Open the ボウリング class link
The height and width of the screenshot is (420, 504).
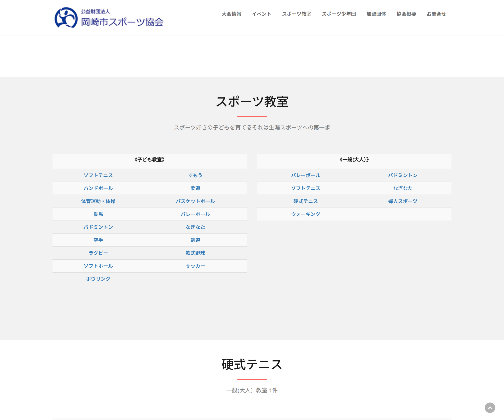pyautogui.click(x=98, y=279)
